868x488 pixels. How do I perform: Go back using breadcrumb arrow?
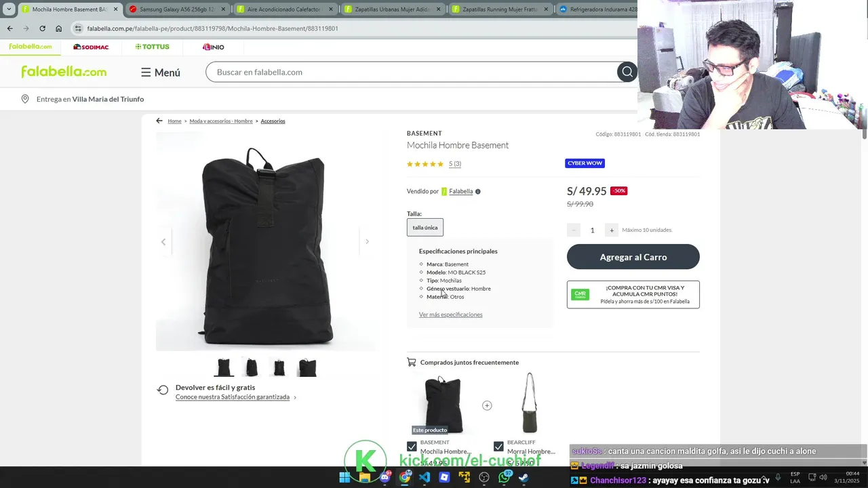point(159,121)
